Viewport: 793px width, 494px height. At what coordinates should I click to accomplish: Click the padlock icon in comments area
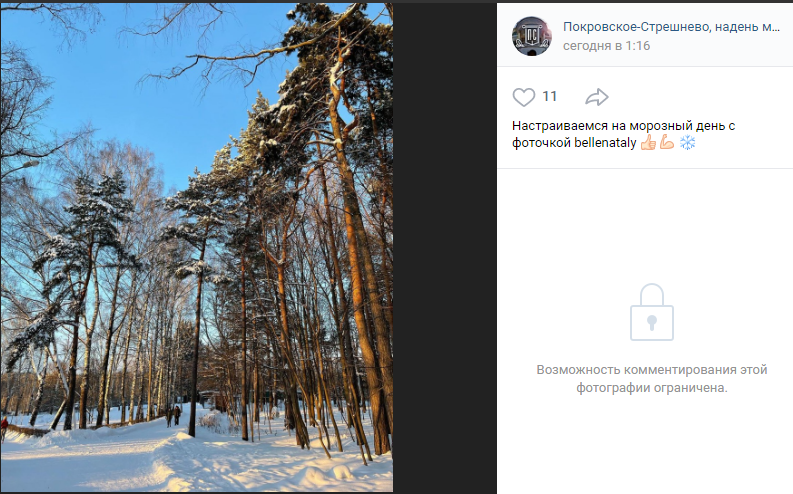click(x=651, y=312)
